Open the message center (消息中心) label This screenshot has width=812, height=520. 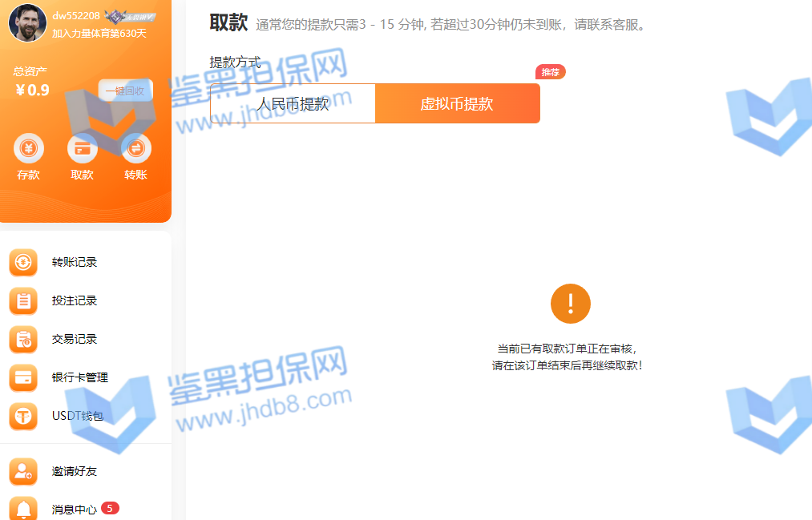click(x=75, y=509)
